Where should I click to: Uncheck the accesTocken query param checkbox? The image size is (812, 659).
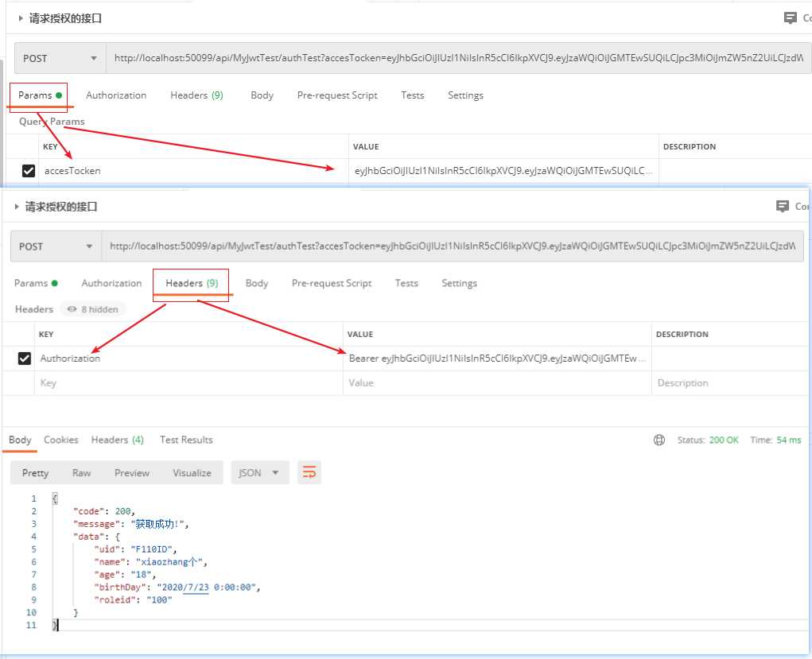pyautogui.click(x=29, y=170)
